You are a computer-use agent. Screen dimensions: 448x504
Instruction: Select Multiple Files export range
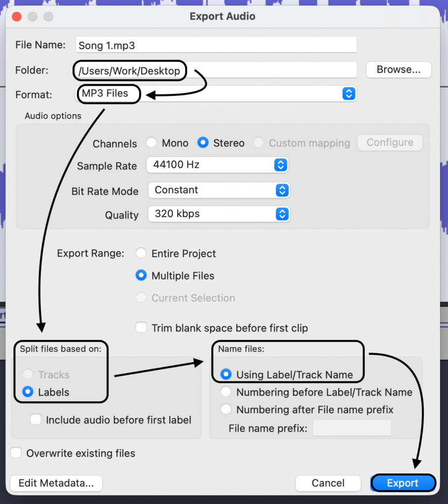click(x=141, y=276)
